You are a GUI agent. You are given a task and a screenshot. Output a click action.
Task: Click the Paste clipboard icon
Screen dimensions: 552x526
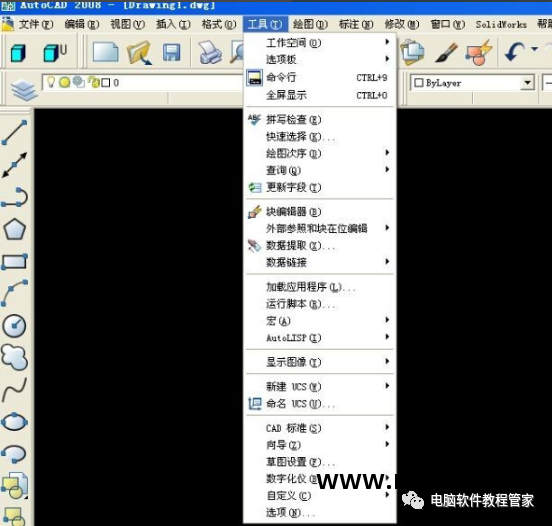click(x=412, y=53)
